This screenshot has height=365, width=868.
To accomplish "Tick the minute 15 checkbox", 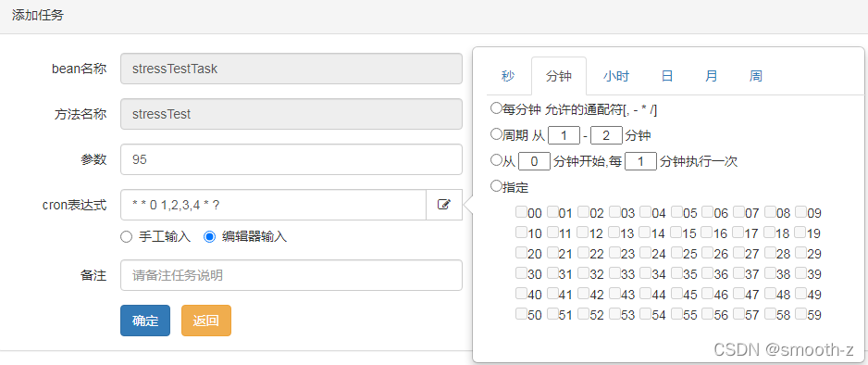I will (676, 233).
